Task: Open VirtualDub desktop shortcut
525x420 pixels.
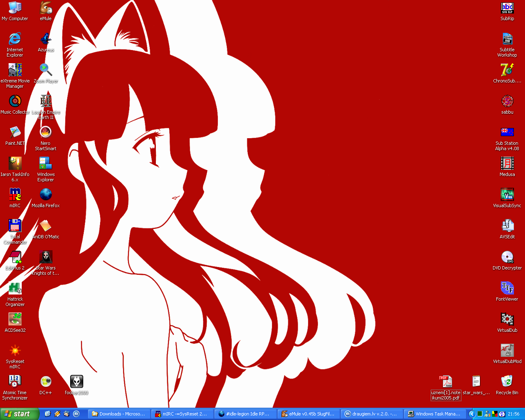Action: tap(507, 323)
